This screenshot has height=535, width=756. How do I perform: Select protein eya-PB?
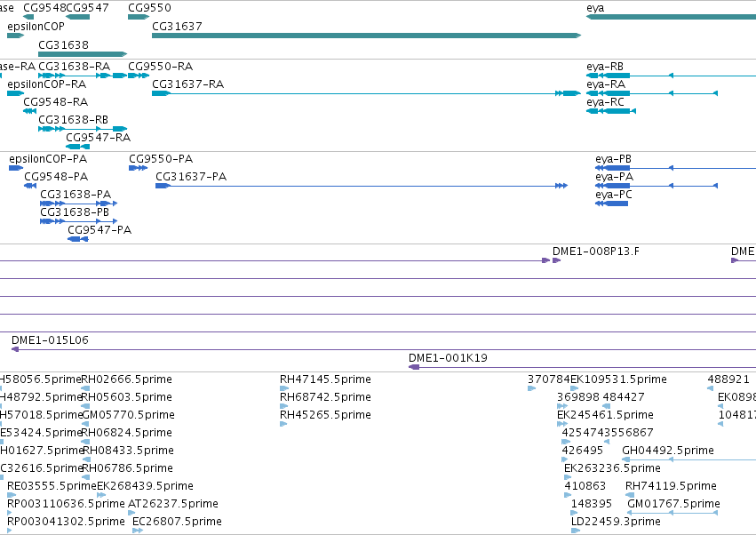(675, 168)
